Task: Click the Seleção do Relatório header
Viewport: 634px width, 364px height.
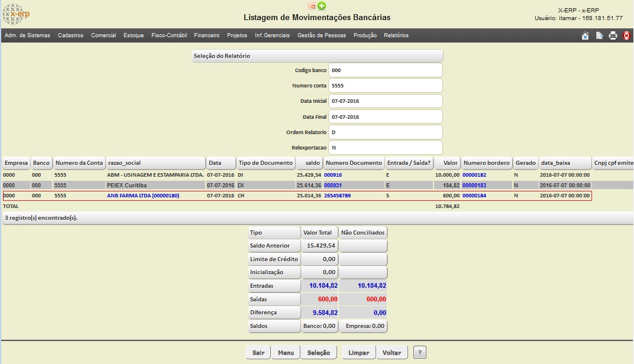Action: point(318,56)
